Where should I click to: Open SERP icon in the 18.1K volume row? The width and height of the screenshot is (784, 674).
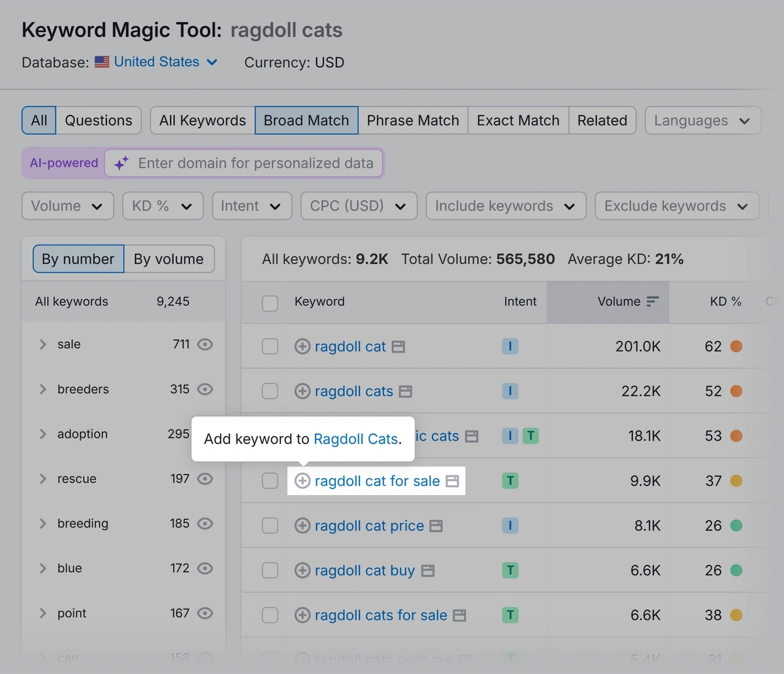tap(472, 436)
